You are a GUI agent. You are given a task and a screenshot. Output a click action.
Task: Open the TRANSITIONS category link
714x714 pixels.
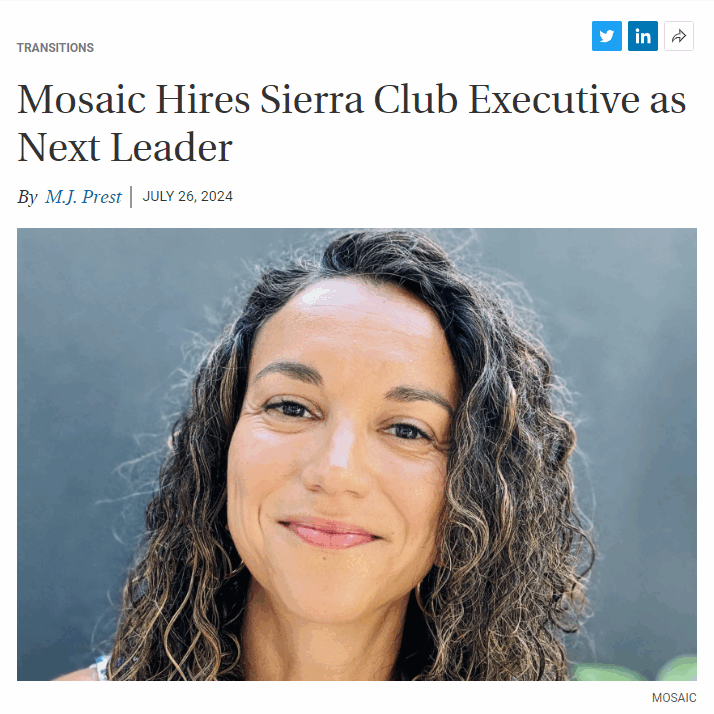click(x=55, y=48)
